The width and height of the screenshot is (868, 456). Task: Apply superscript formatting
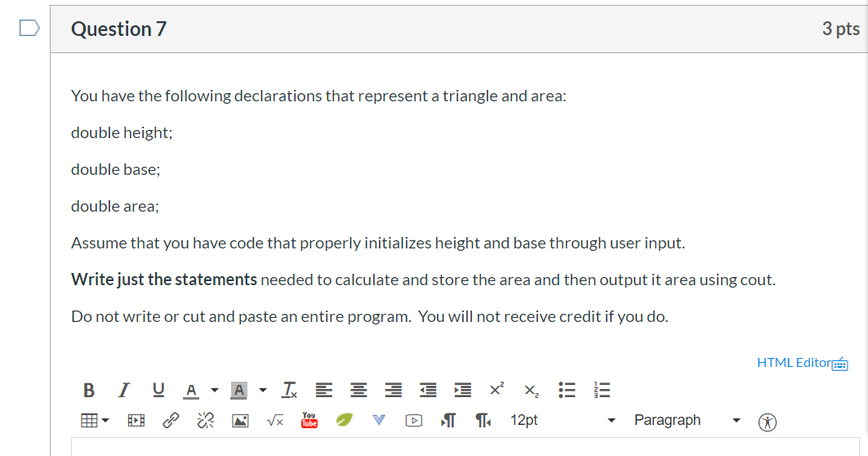click(x=497, y=389)
